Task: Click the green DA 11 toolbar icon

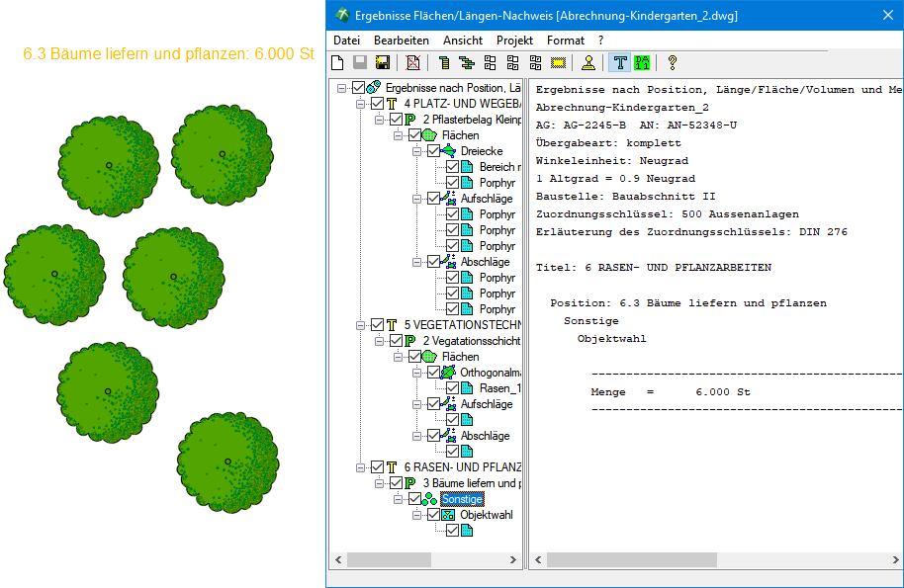Action: point(643,63)
